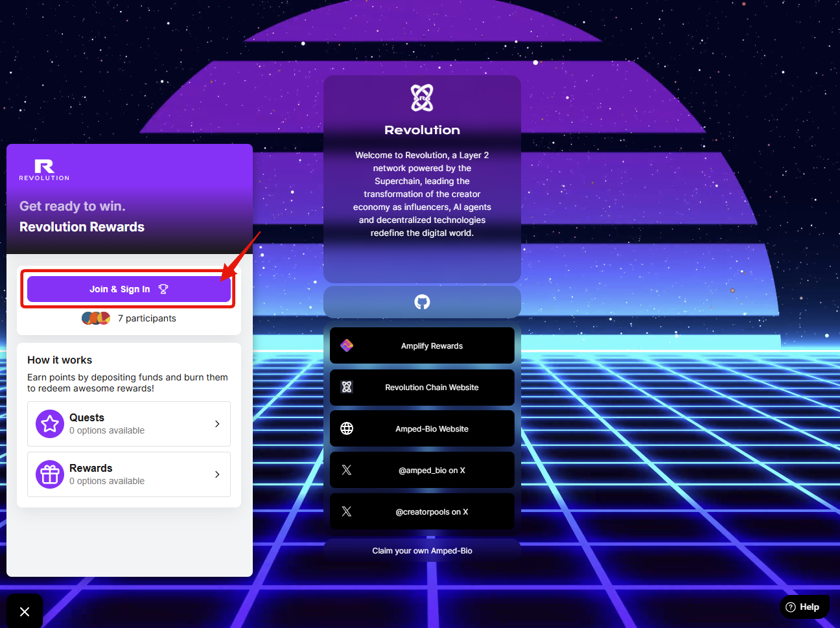Open the Quests star icon
The image size is (840, 628).
pyautogui.click(x=50, y=424)
